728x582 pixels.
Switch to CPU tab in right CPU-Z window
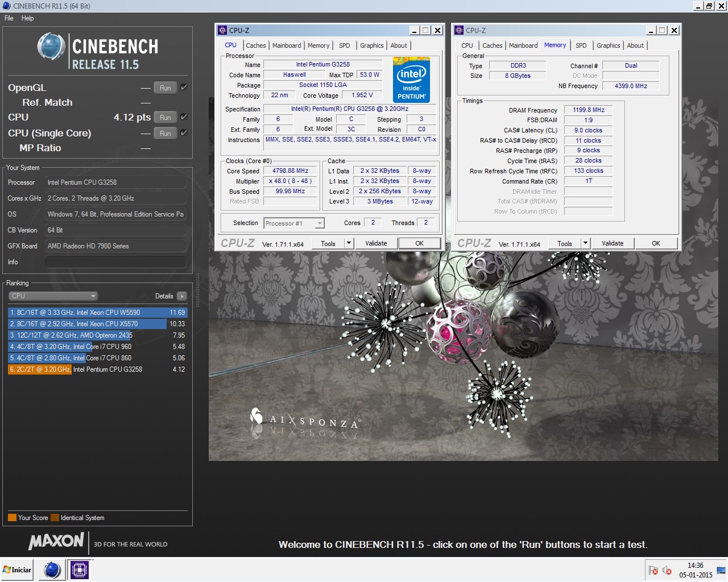(467, 45)
